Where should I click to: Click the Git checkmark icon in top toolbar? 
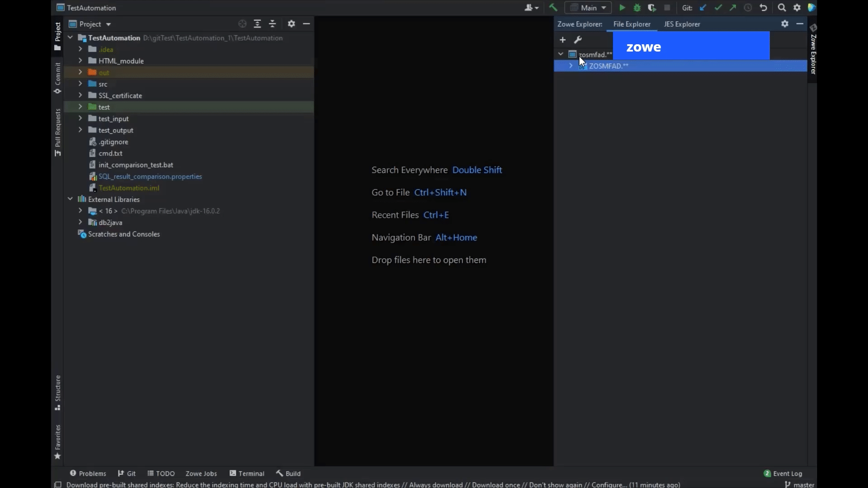coord(718,8)
